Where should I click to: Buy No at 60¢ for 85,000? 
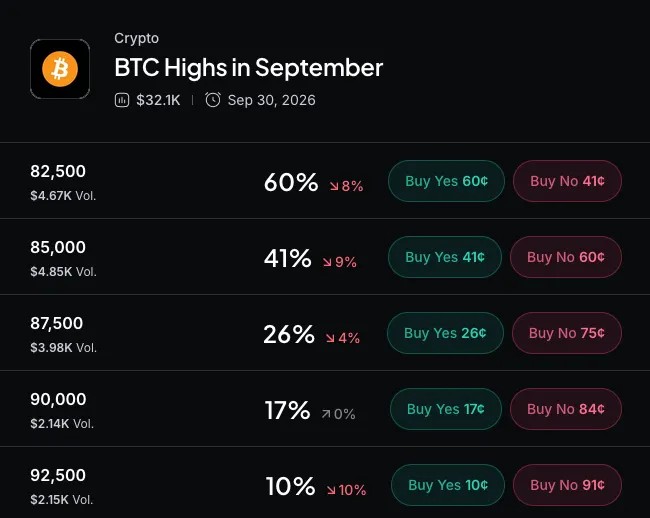tap(566, 257)
